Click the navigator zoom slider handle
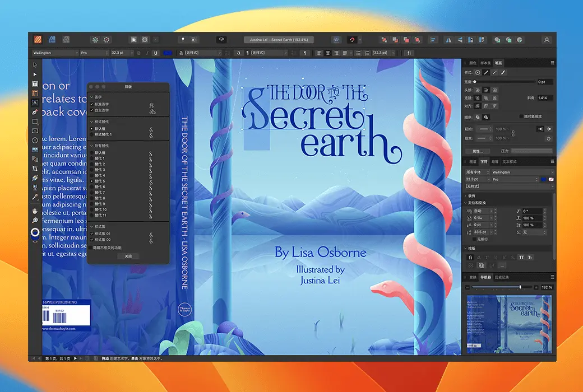583x392 pixels. 520,287
